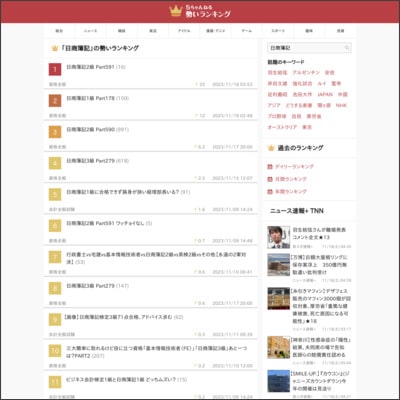Open the ニュース tab in the navigation bar

tap(90, 31)
